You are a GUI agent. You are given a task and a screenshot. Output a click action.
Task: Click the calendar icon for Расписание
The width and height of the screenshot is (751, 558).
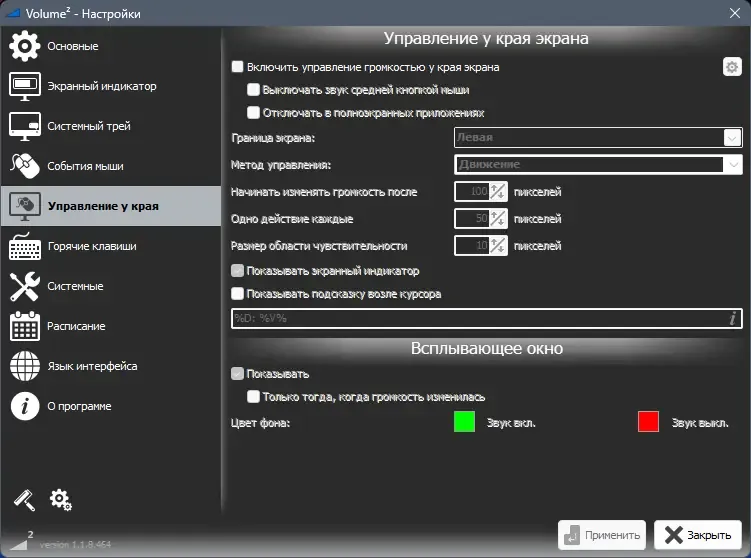[x=25, y=326]
